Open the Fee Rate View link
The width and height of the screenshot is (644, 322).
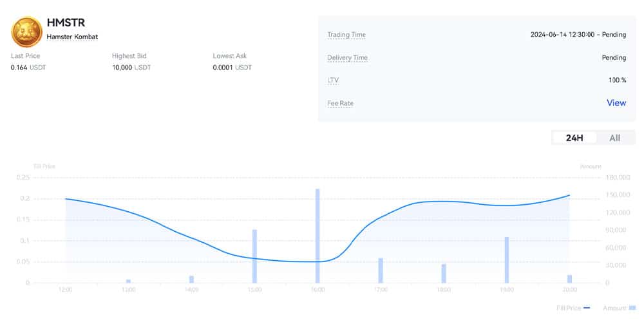(x=616, y=103)
